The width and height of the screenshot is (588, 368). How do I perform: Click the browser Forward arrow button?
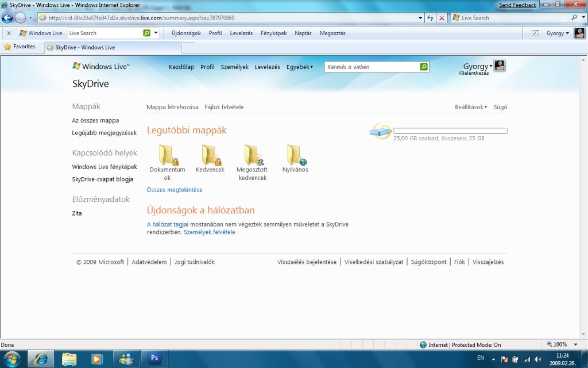[20, 18]
